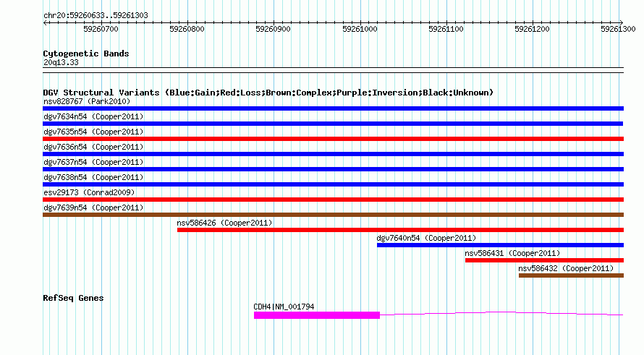Image resolution: width=644 pixels, height=355 pixels.
Task: Select the dgv7639n54 brown complex bar
Action: pos(333,215)
